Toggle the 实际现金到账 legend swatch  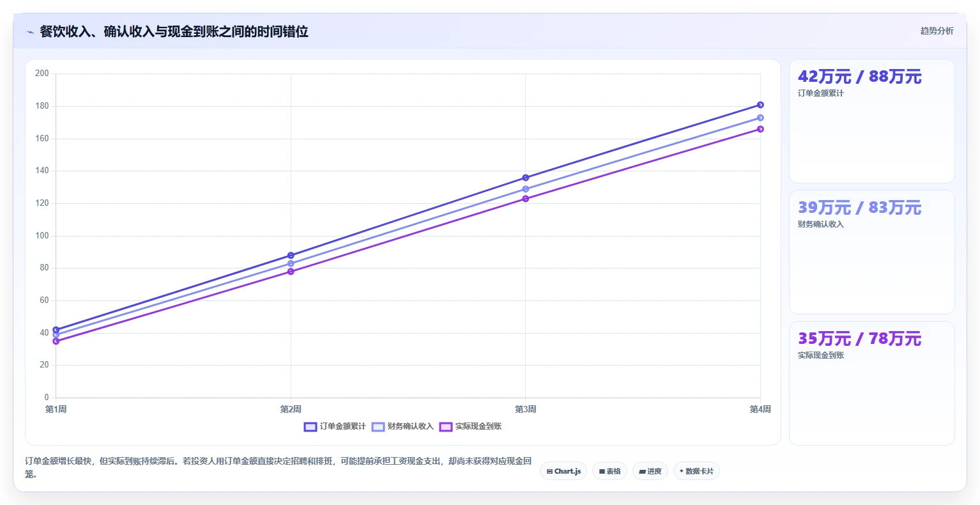pyautogui.click(x=446, y=426)
